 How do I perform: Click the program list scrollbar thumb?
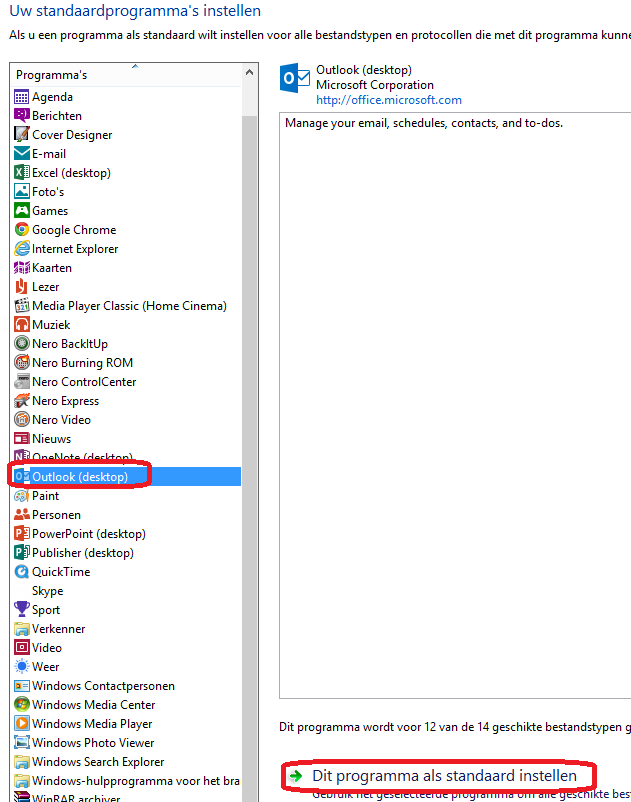click(x=250, y=460)
